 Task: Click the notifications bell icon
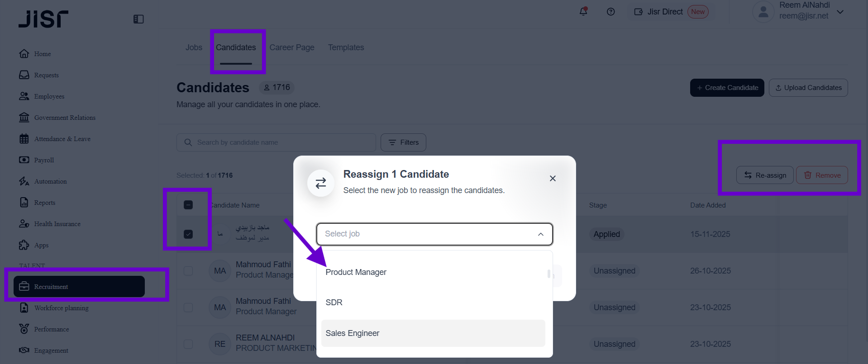coord(583,12)
